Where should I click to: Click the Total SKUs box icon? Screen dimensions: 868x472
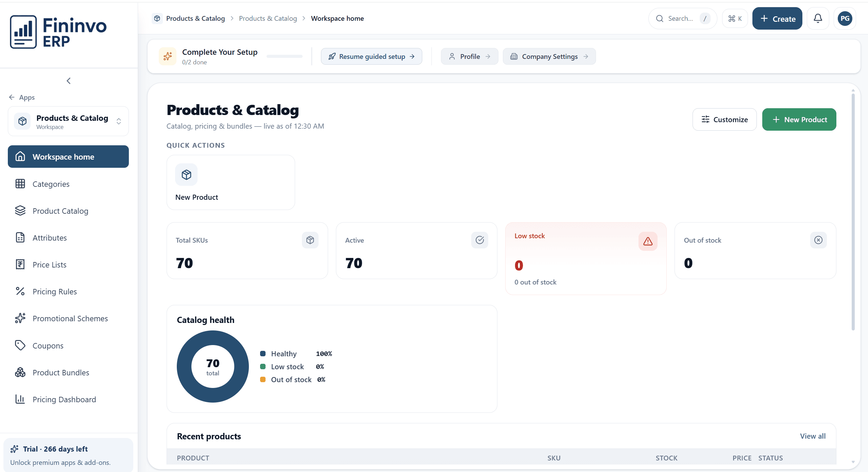click(x=310, y=240)
